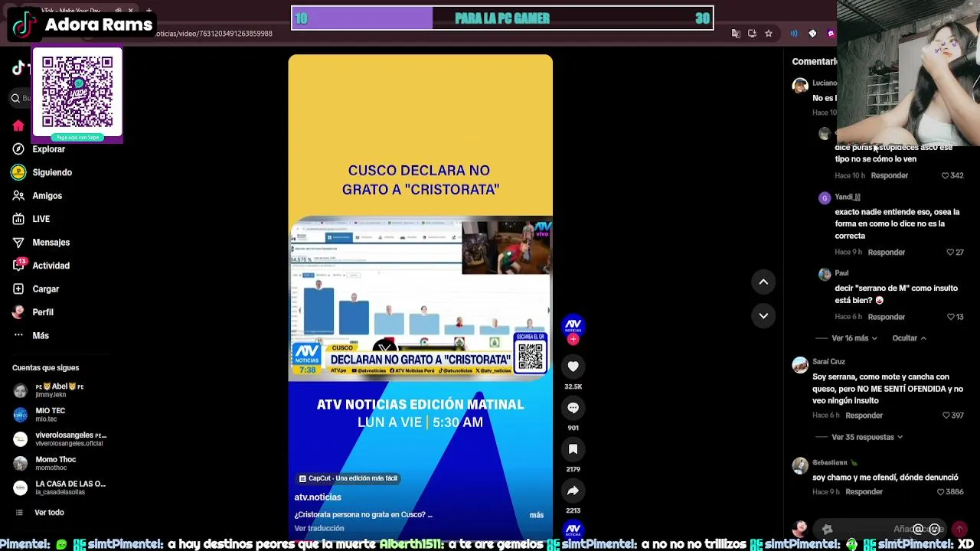Viewport: 980px width, 551px height.
Task: Click the blue sound-wave extension icon
Action: [x=794, y=34]
